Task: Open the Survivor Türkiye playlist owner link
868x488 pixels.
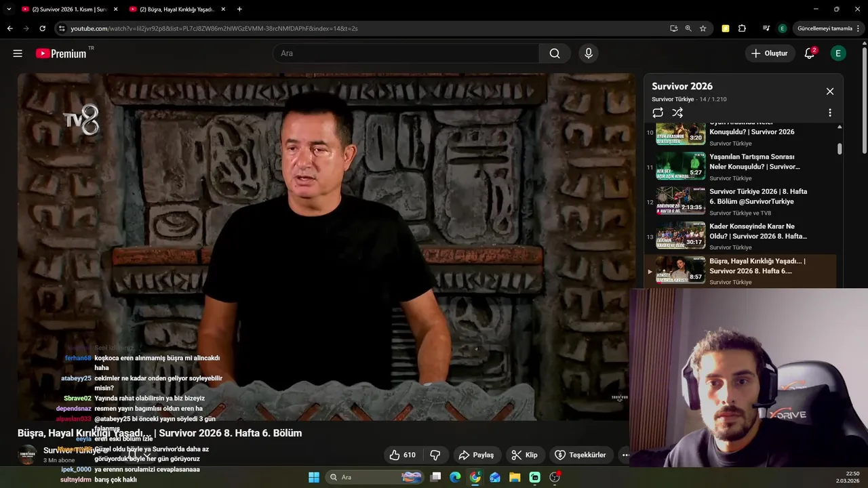Action: (673, 99)
